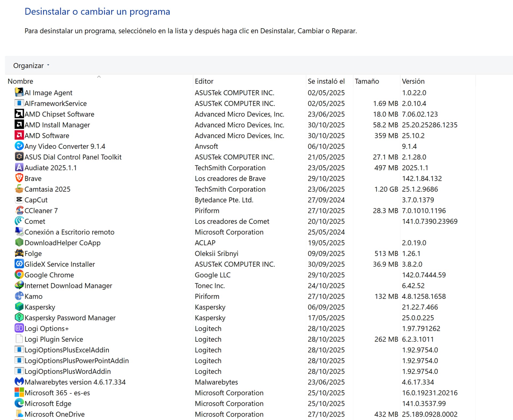
Task: Sort list by Editor column header
Action: pos(204,81)
